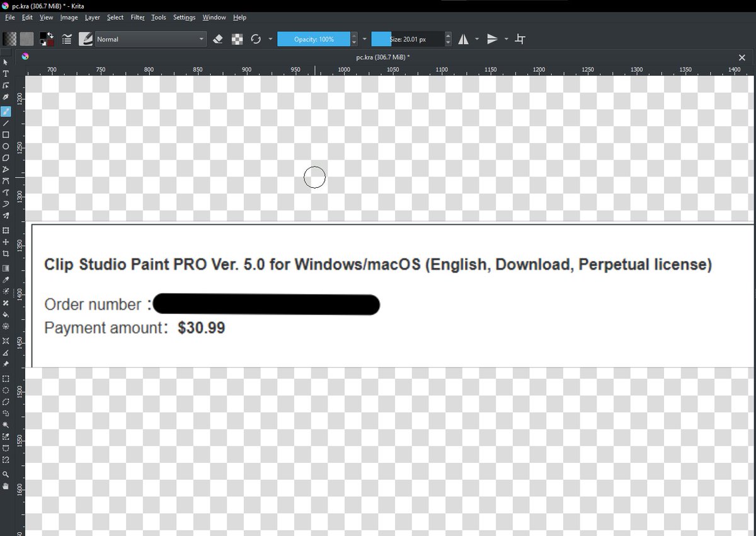Select the Freehand Selection tool
Image resolution: width=756 pixels, height=536 pixels.
[x=6, y=414]
